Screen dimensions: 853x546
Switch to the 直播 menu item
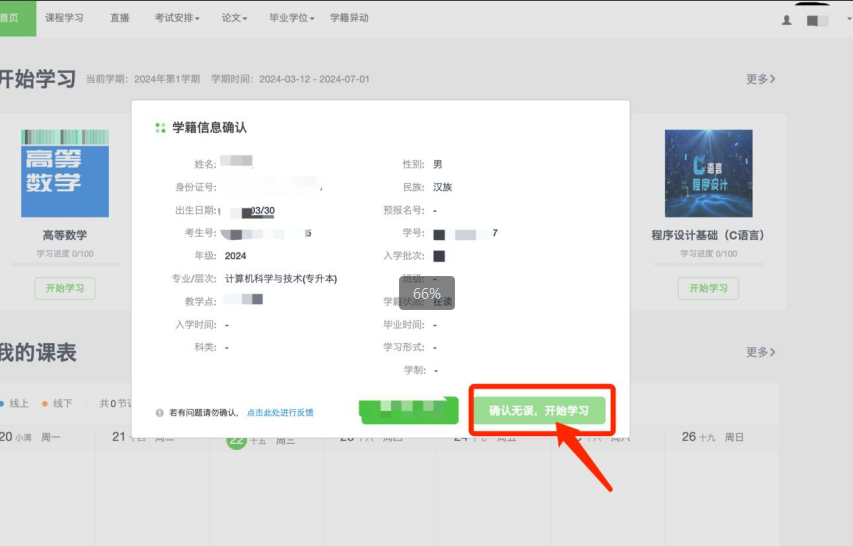[120, 18]
